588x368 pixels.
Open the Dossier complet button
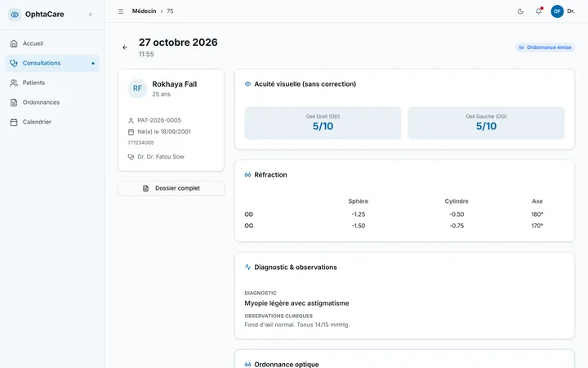171,188
